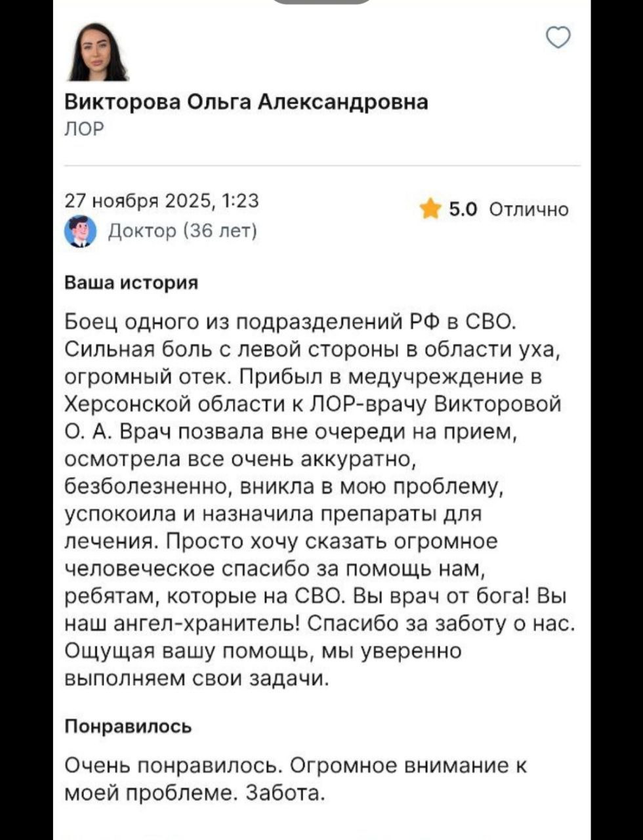
Task: Click the text Очень понравилось. Огромное внимание
Action: tap(295, 766)
